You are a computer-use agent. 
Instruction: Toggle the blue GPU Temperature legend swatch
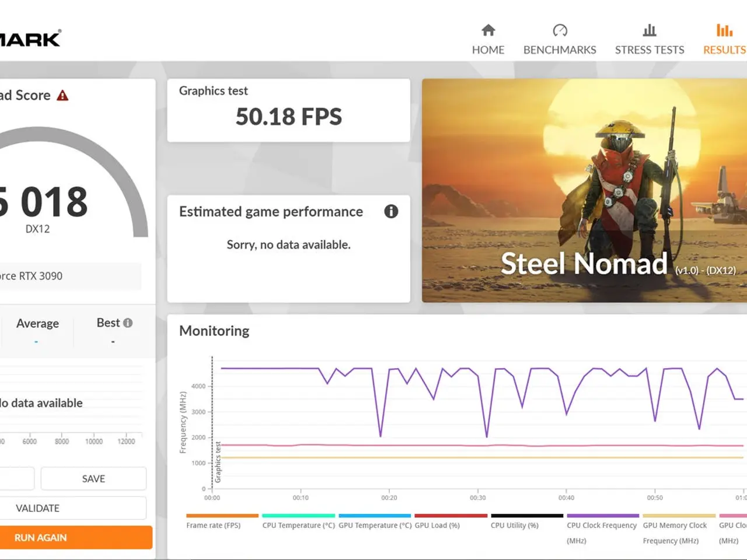click(375, 516)
